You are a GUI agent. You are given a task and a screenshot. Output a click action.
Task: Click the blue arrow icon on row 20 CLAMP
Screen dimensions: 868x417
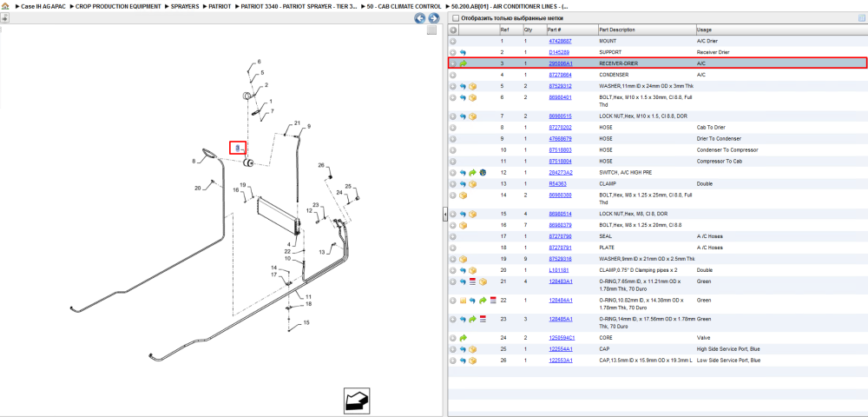click(463, 270)
